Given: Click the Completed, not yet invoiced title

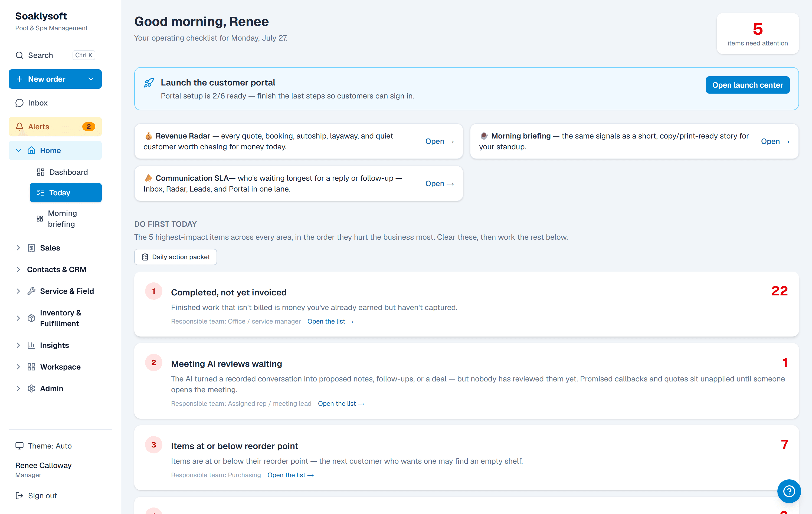Looking at the screenshot, I should click(x=229, y=292).
